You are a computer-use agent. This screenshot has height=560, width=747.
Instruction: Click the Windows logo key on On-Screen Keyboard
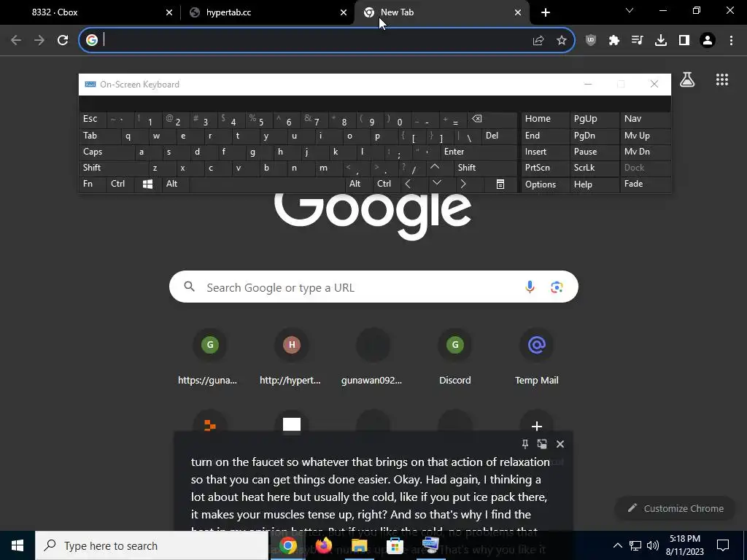pyautogui.click(x=147, y=184)
